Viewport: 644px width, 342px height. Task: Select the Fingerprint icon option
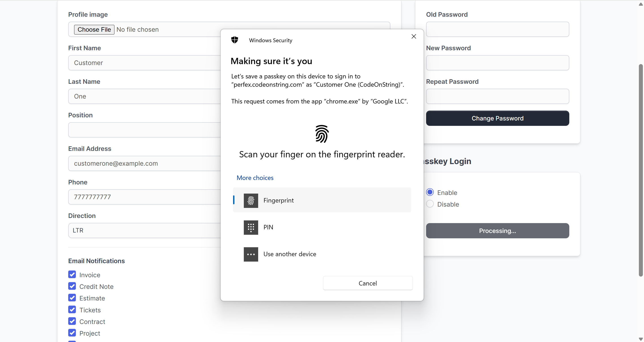pos(251,201)
